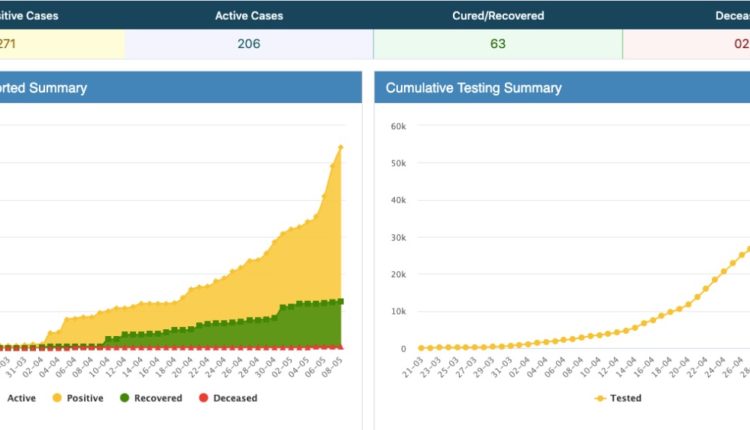The height and width of the screenshot is (430, 750).
Task: Click the 63 recovered count
Action: tap(497, 44)
